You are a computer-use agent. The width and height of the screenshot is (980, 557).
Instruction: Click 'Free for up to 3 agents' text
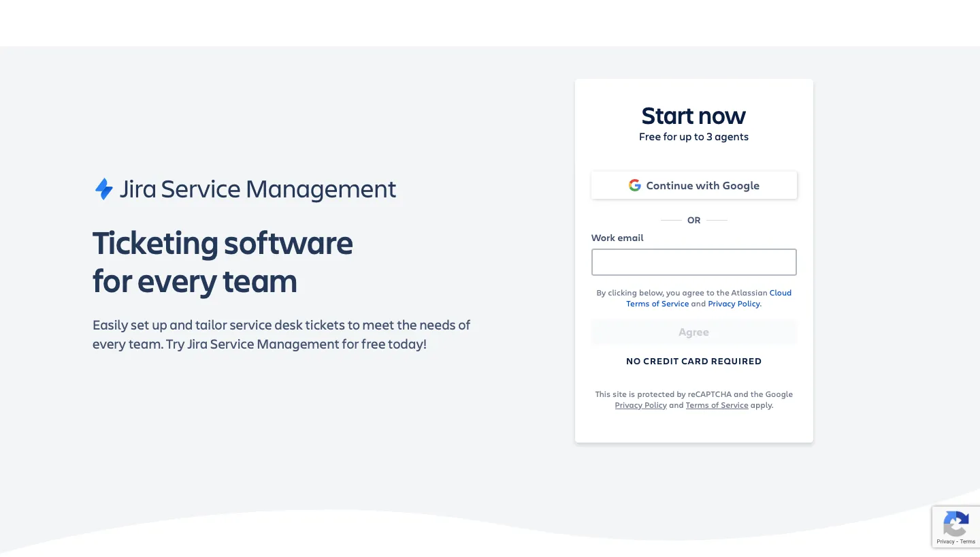(x=693, y=137)
